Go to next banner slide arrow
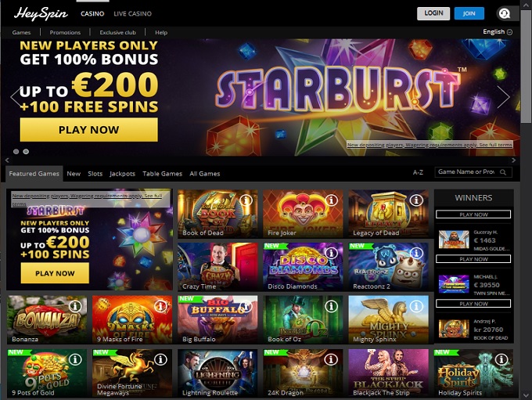This screenshot has width=532, height=400. [x=504, y=97]
